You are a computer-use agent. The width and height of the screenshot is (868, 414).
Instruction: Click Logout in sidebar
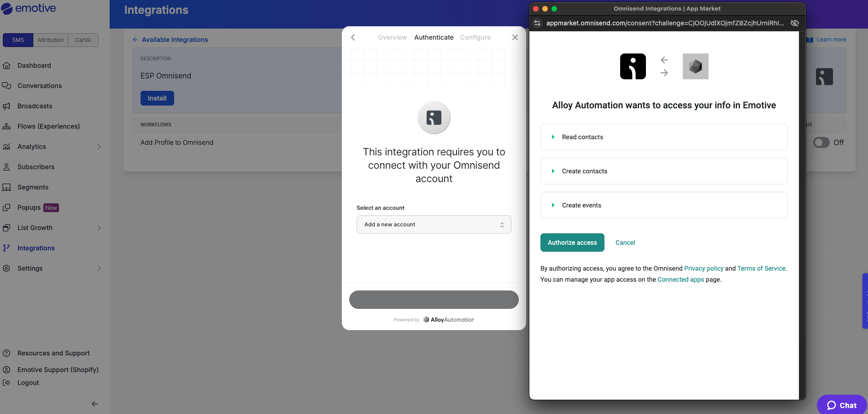pos(28,383)
